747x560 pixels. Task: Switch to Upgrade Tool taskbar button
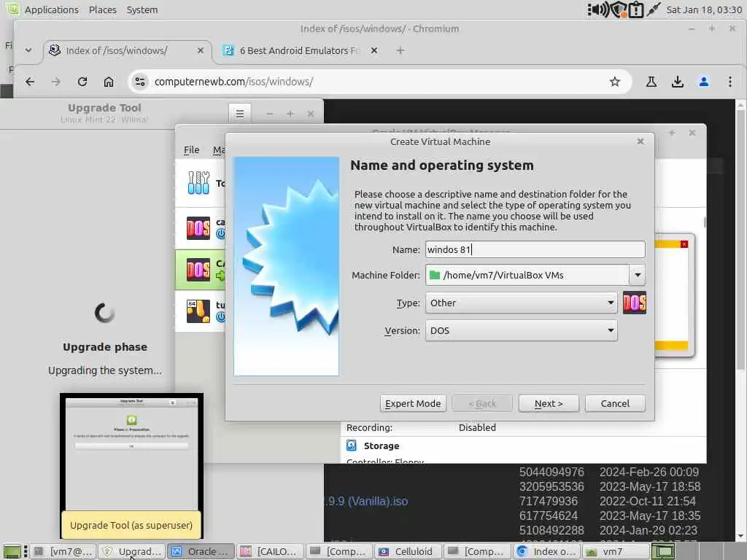[x=132, y=551]
